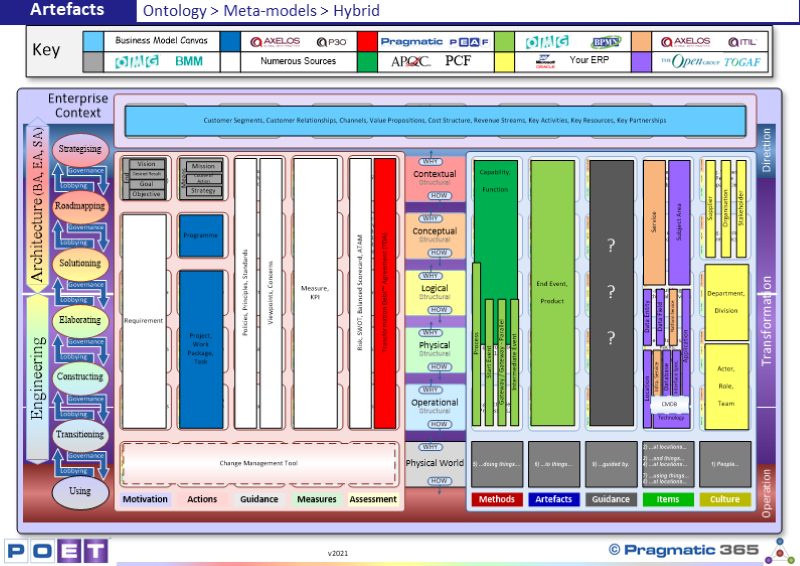Click the orange Service bar
Image resolution: width=800 pixels, height=566 pixels.
coord(654,223)
